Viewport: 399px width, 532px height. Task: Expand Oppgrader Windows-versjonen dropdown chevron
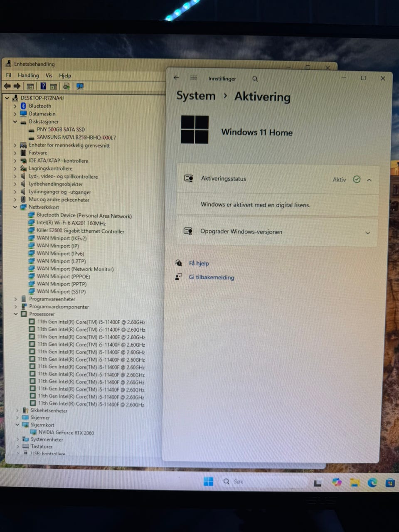click(x=367, y=233)
